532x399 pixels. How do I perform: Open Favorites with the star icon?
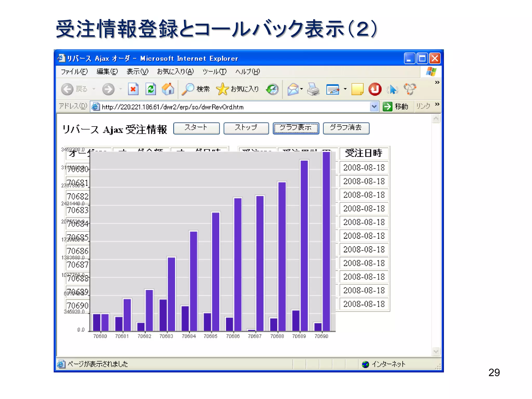tap(222, 89)
